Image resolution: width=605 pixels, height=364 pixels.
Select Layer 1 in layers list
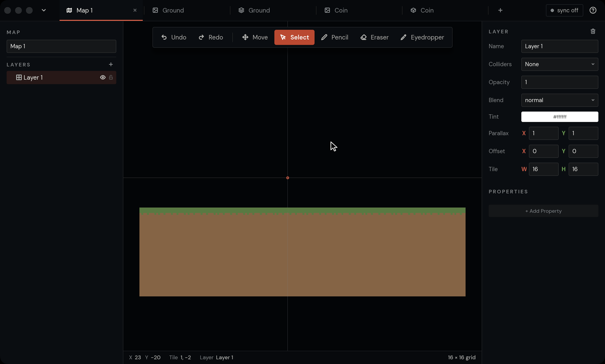click(61, 78)
